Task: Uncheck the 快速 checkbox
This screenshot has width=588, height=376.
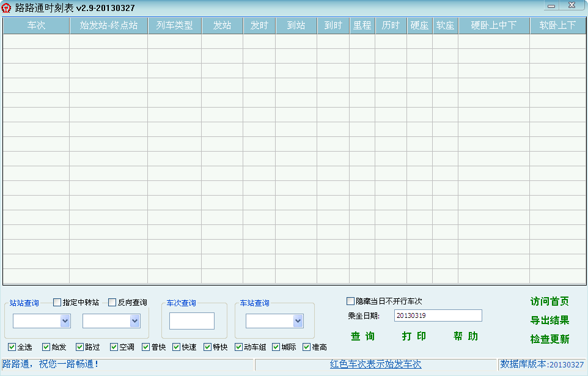Action: coord(176,347)
